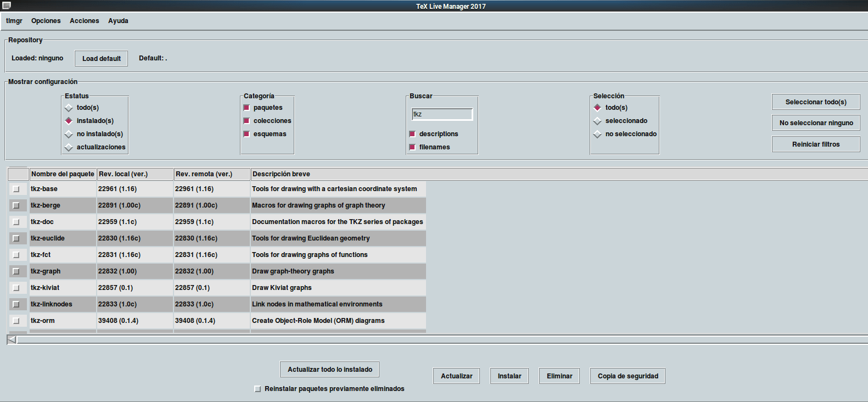Screen dimensions: 868x402
Task: Click the Instalar button
Action: pyautogui.click(x=509, y=376)
